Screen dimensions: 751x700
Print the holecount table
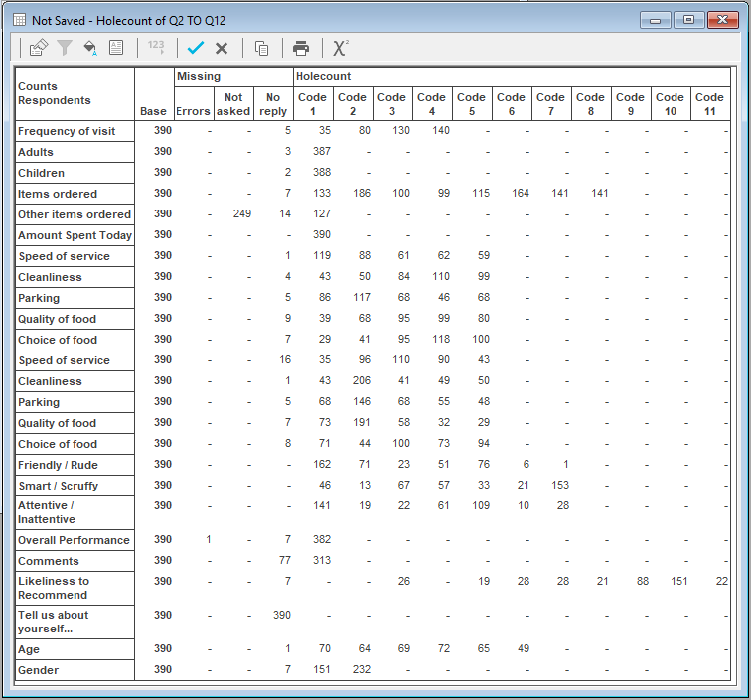click(x=301, y=47)
